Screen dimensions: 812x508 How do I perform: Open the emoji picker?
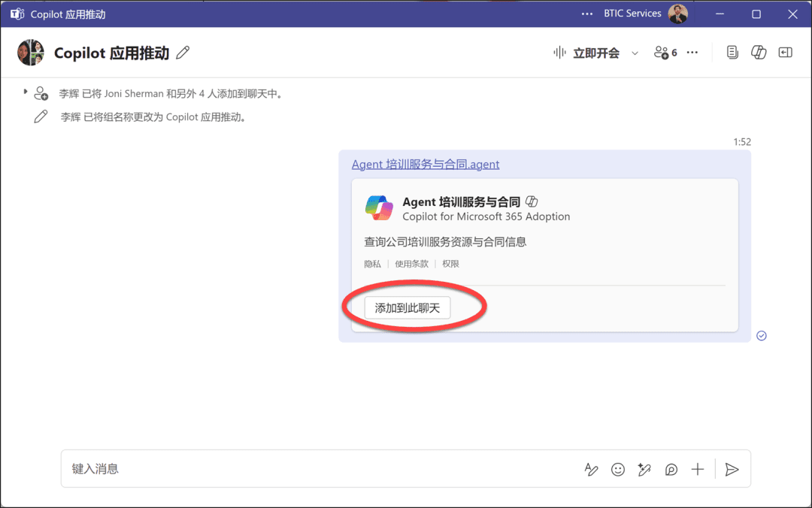click(x=618, y=469)
